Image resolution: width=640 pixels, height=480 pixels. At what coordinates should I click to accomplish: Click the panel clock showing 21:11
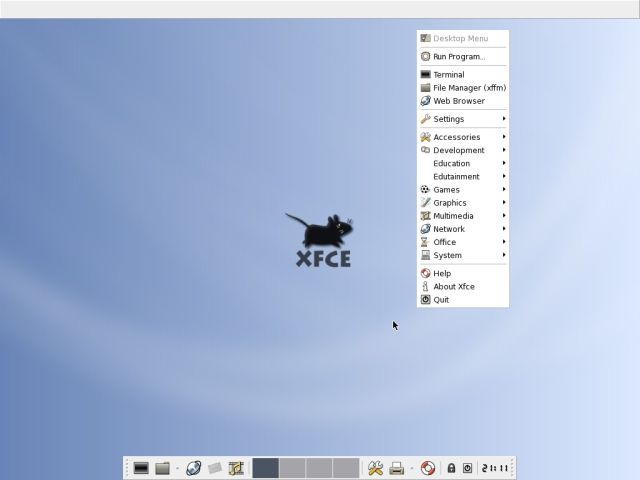[495, 468]
